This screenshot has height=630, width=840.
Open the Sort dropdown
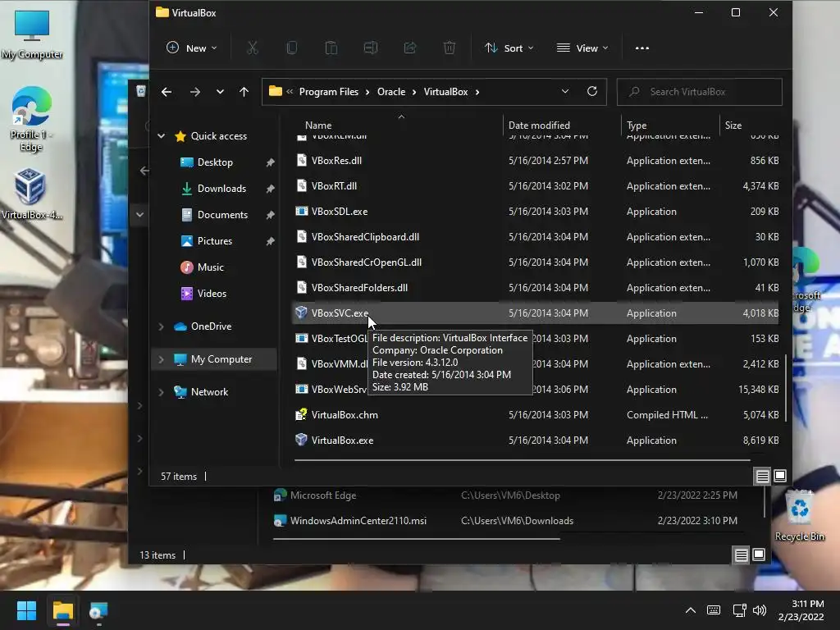pyautogui.click(x=509, y=48)
